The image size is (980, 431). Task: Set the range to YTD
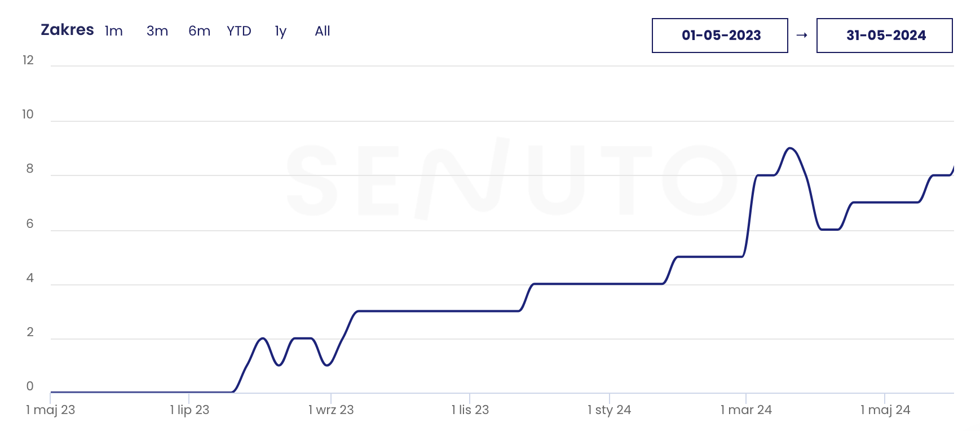click(239, 31)
